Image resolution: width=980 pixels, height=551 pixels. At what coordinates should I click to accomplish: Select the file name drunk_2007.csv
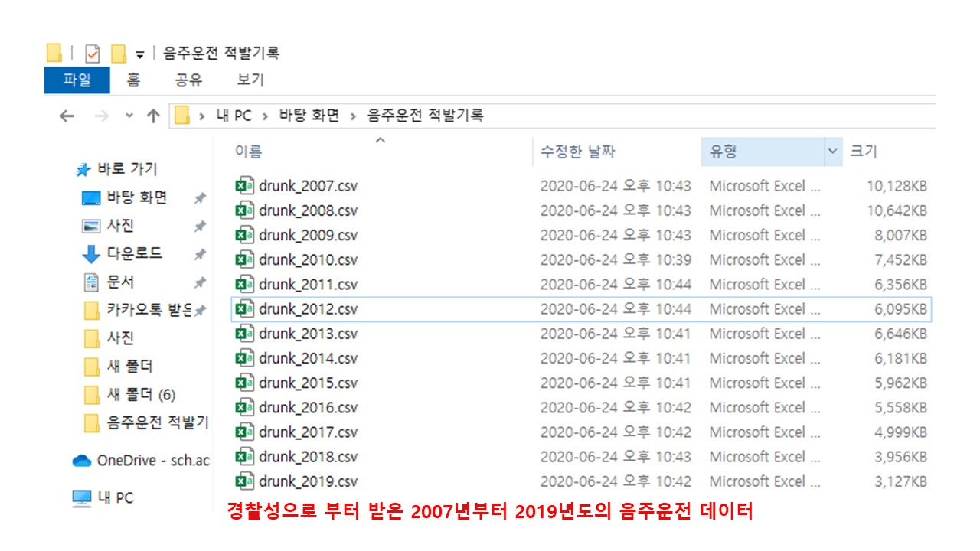[308, 185]
